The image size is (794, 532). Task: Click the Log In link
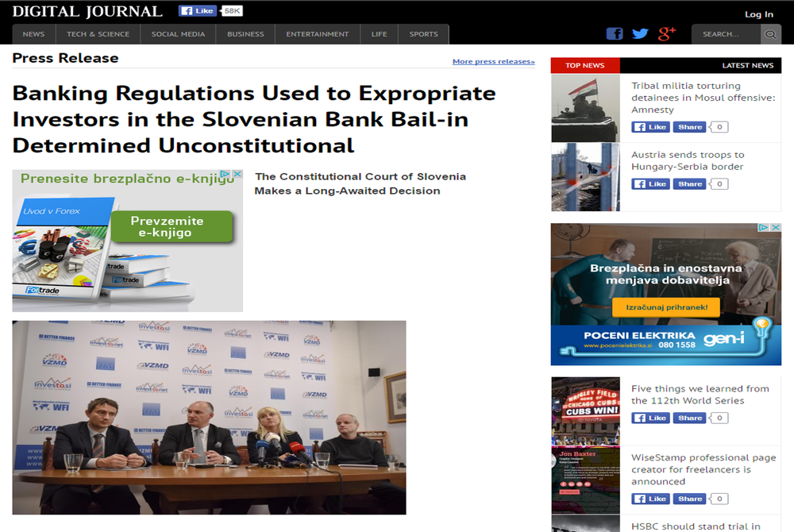coord(758,14)
